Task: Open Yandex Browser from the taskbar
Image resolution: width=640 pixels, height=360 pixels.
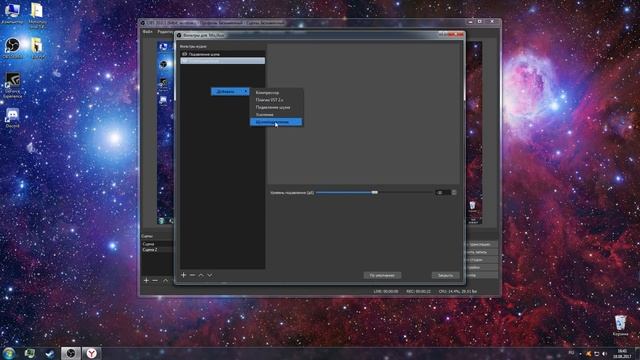Action: (91, 353)
